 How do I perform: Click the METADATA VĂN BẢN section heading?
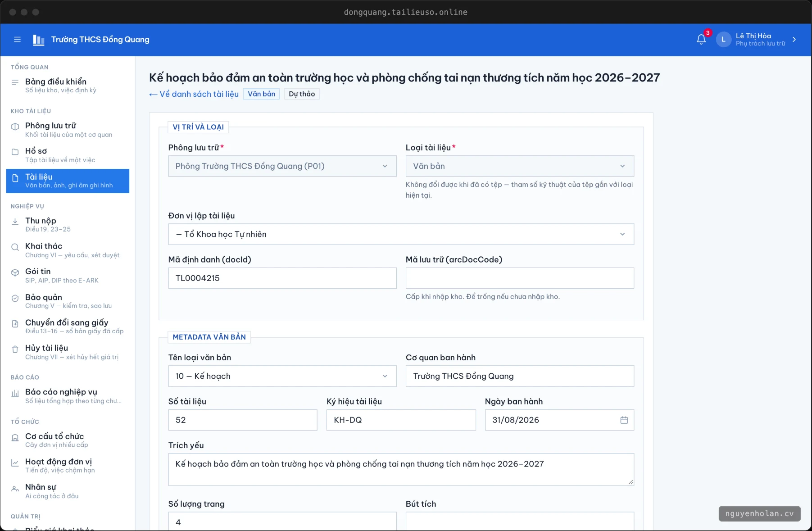[x=209, y=337]
